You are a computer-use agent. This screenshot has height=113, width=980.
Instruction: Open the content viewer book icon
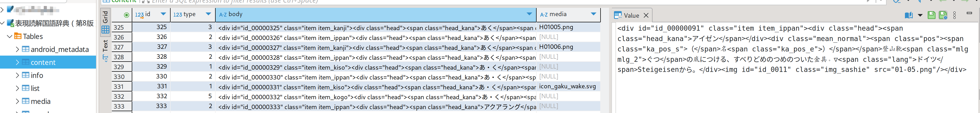(x=909, y=15)
